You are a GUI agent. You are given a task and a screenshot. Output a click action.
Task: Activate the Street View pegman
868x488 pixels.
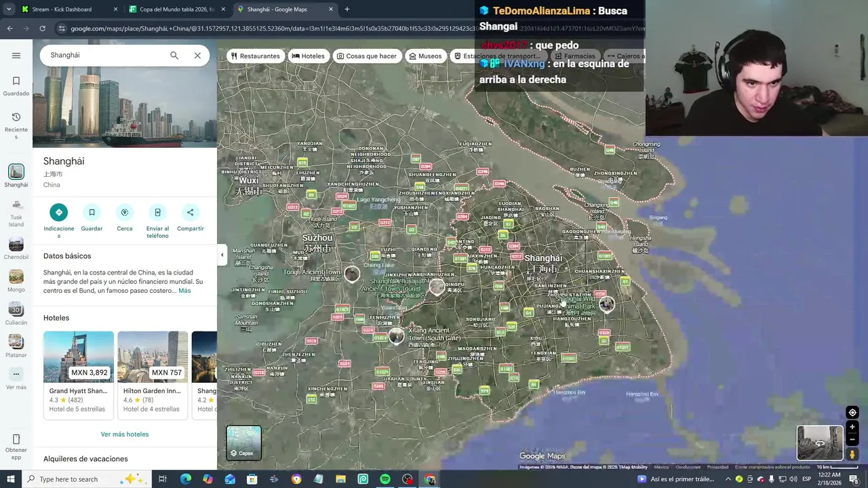coord(852,454)
